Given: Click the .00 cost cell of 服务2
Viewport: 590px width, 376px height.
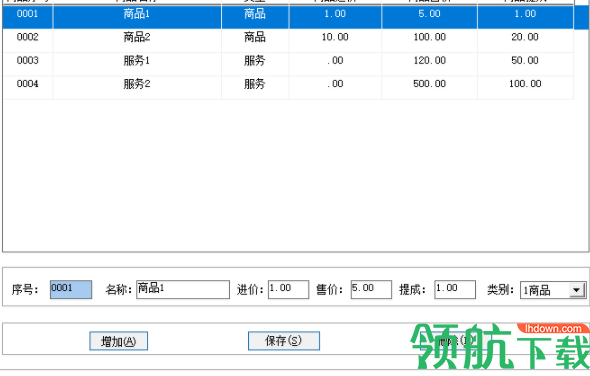Looking at the screenshot, I should tap(335, 87).
